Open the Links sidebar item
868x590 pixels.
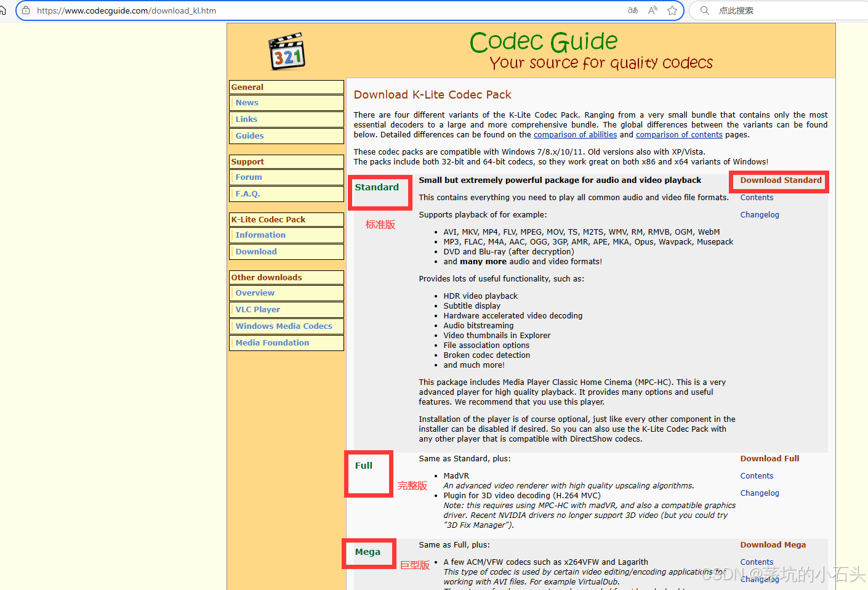286,119
